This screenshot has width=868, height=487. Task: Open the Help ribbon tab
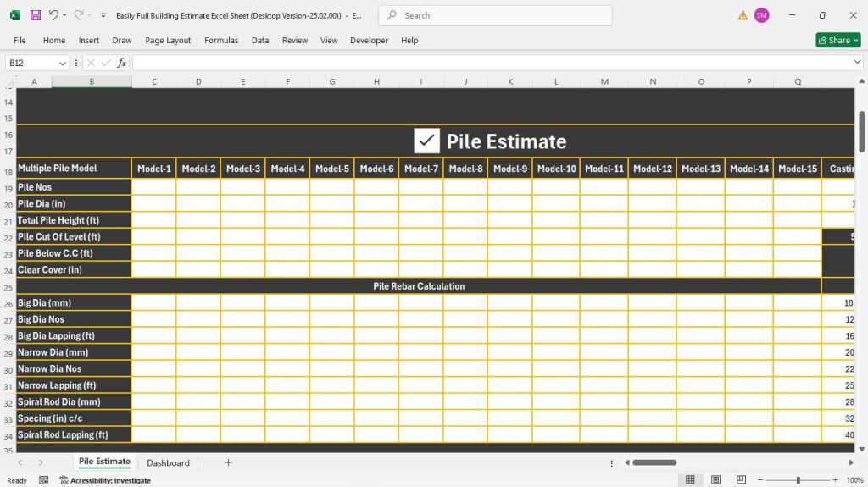pyautogui.click(x=409, y=41)
